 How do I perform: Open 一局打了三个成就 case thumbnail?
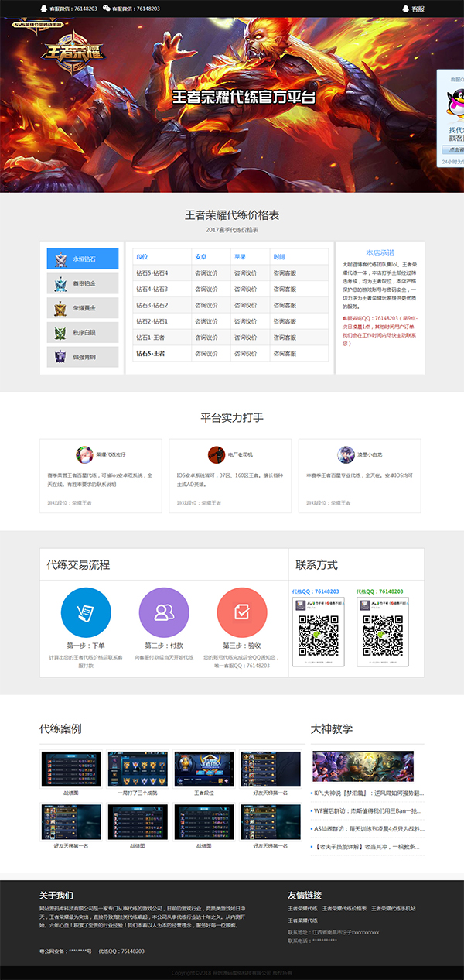[138, 769]
